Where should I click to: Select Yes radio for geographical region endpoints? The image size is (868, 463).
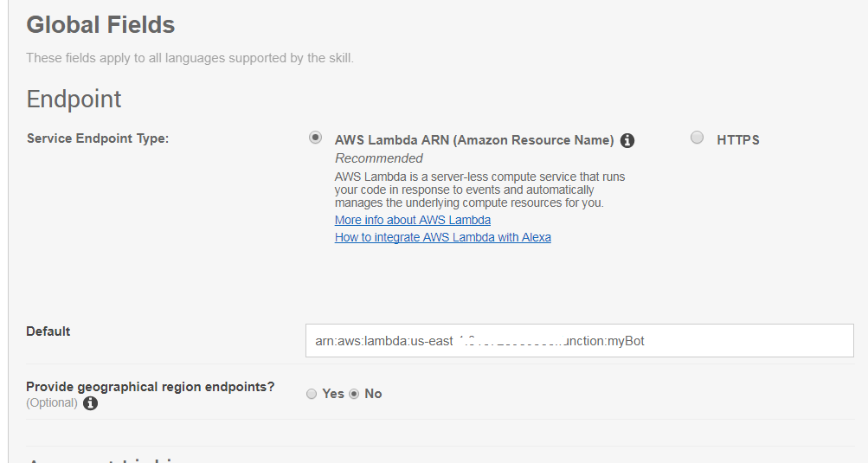pyautogui.click(x=312, y=394)
